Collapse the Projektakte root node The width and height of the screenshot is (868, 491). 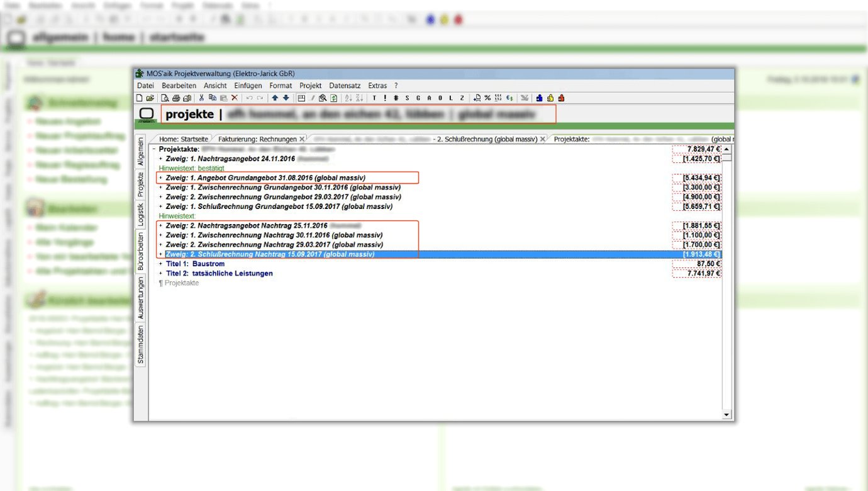click(x=153, y=149)
